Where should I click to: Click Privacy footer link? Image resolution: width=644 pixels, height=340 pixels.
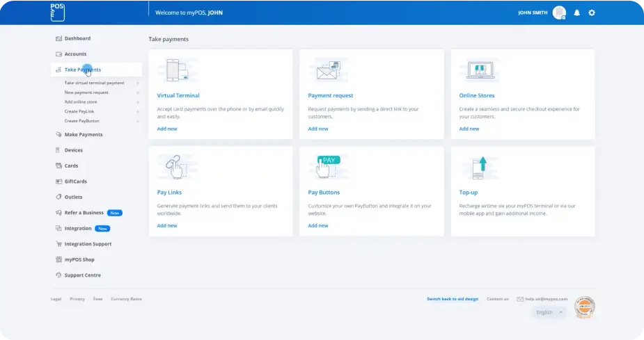point(77,299)
